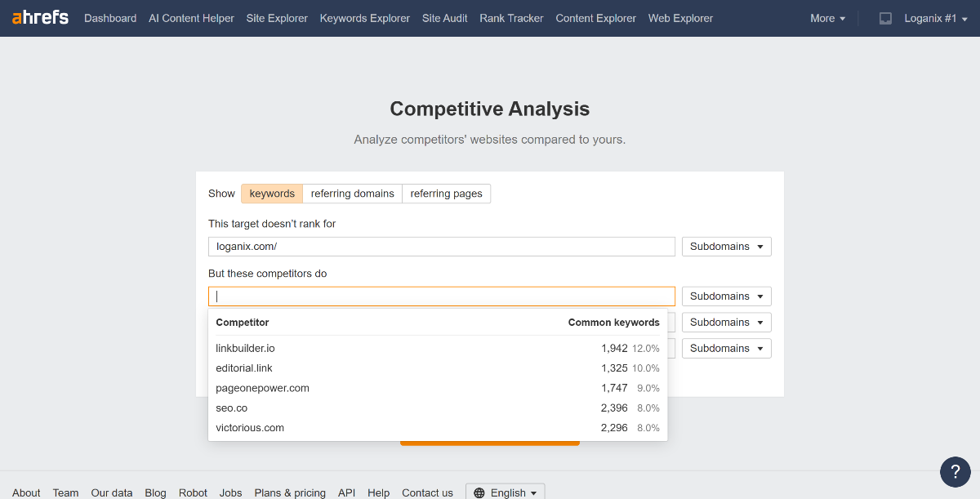Viewport: 980px width, 499px height.
Task: Open Content Explorer
Action: click(596, 18)
